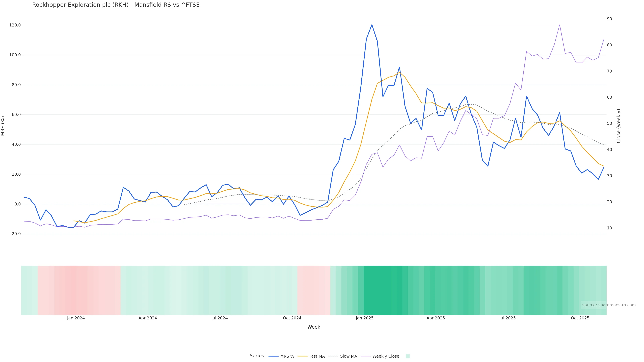Click the source: sharemaestro.com label

click(x=609, y=305)
